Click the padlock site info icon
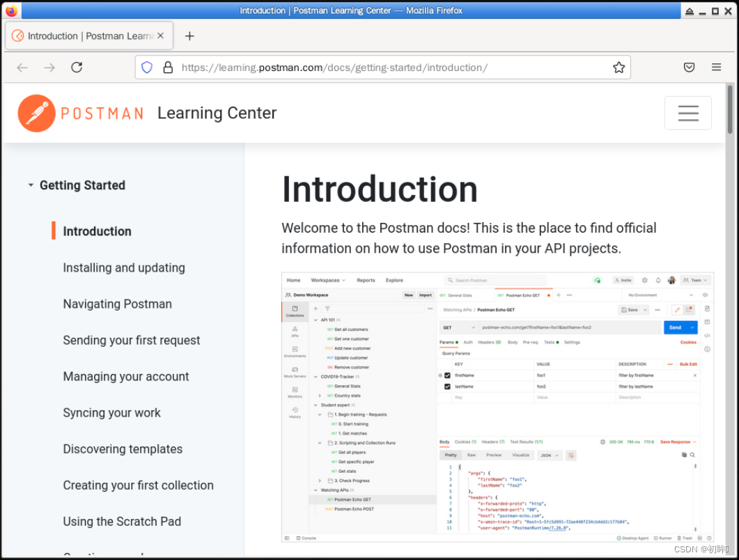Image resolution: width=739 pixels, height=560 pixels. (168, 68)
